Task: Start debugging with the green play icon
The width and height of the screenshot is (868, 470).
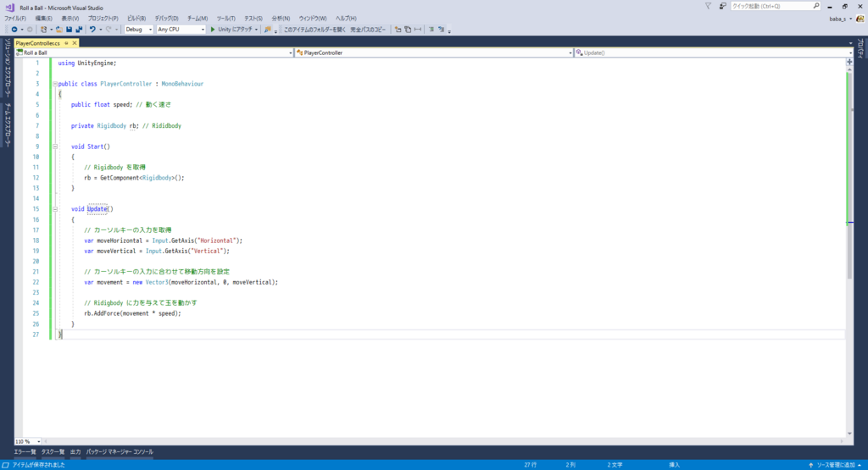Action: (213, 30)
